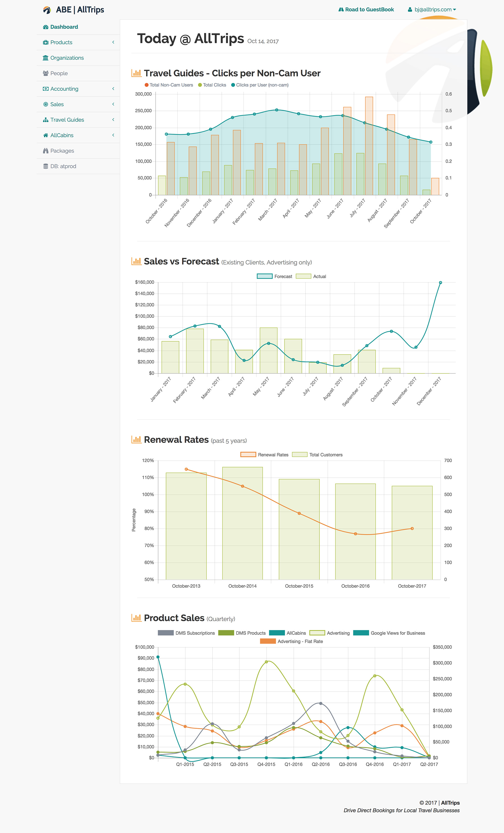Click the Packages binoculars icon
Screen dimensions: 504x833
point(46,151)
